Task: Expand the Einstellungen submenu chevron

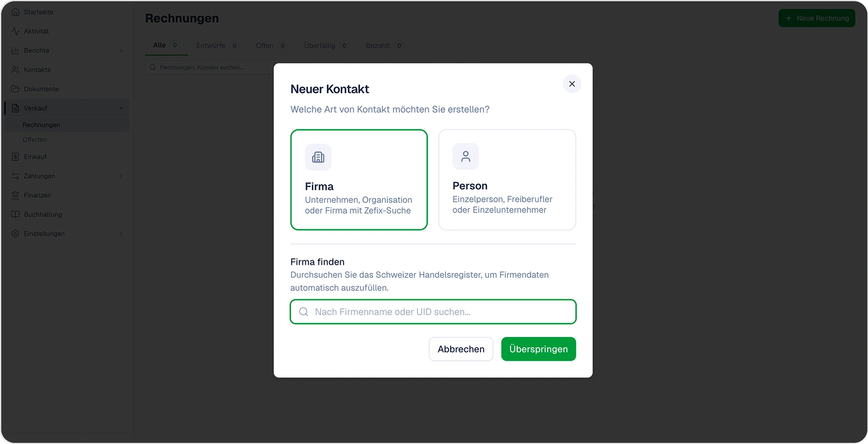Action: pos(121,233)
